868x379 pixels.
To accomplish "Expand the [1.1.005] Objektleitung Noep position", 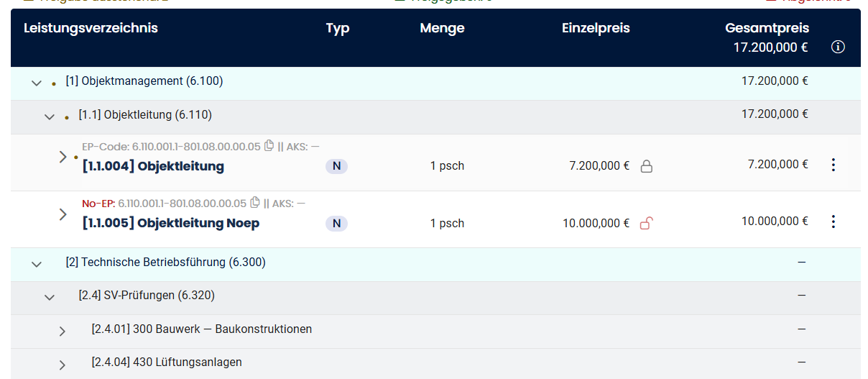I will [x=63, y=214].
